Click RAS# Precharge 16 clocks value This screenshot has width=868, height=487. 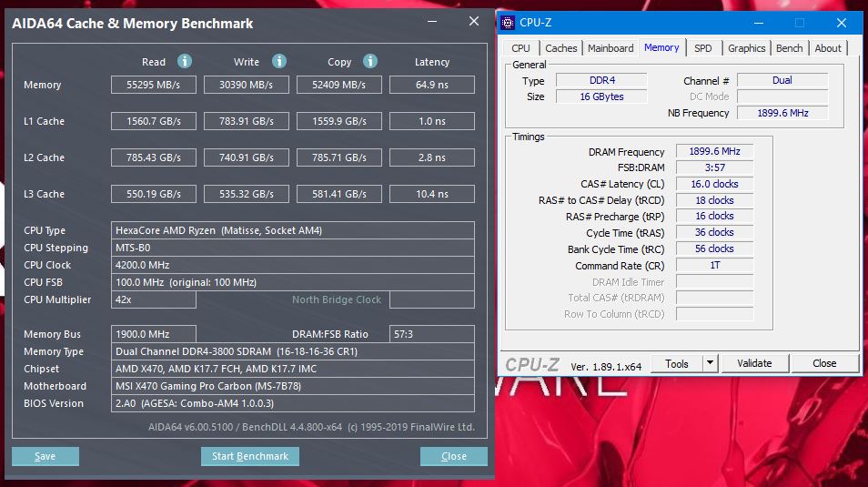(x=714, y=216)
